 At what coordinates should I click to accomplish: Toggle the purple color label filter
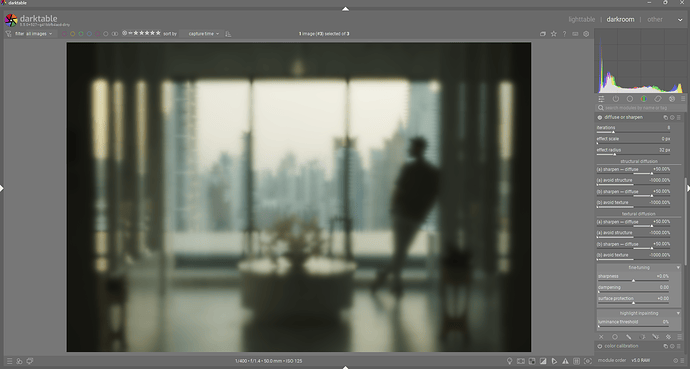98,34
